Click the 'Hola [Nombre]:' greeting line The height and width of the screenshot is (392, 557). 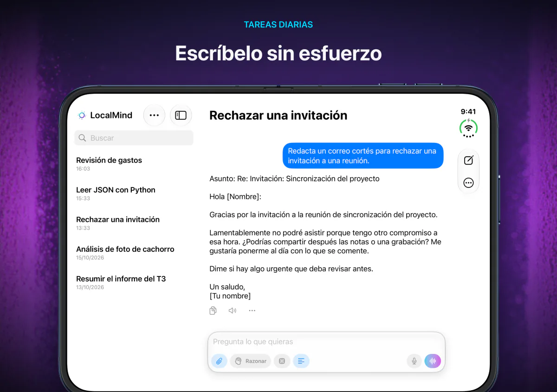[235, 197]
